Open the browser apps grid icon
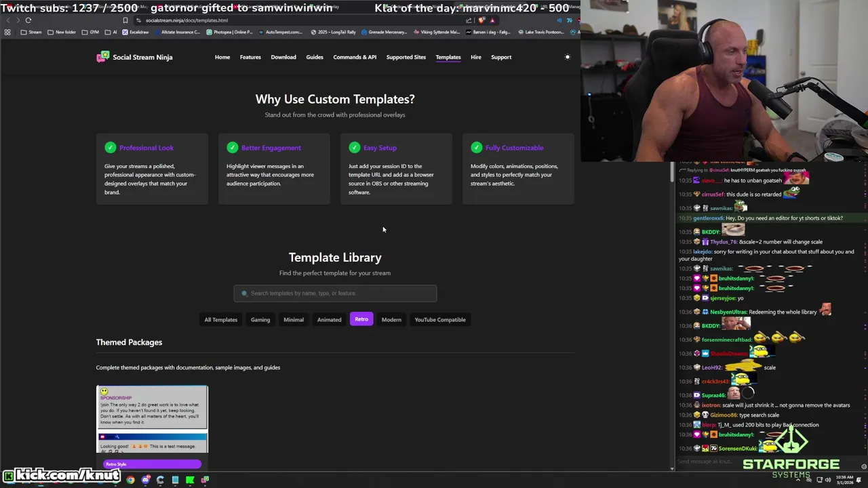This screenshot has height=488, width=868. click(7, 32)
